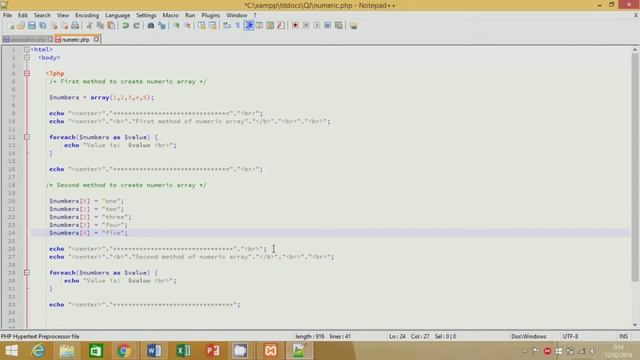Save the current file via toolbar
The image size is (640, 360).
(31, 26)
